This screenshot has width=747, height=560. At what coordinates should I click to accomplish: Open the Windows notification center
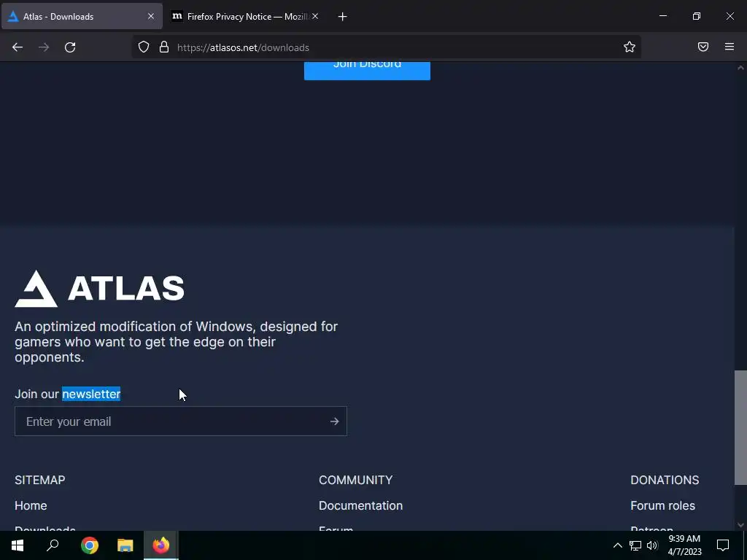(723, 545)
